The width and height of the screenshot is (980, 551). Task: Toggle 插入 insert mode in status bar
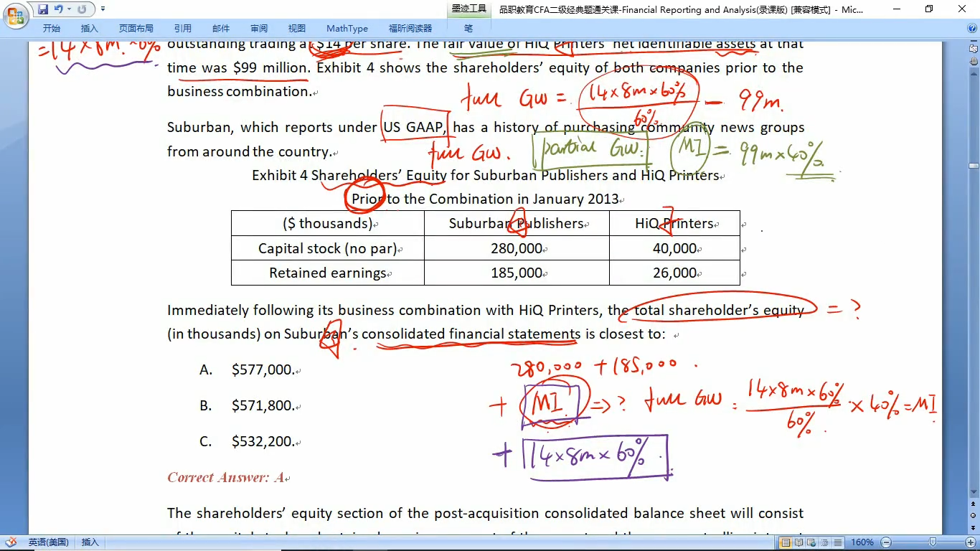click(90, 542)
